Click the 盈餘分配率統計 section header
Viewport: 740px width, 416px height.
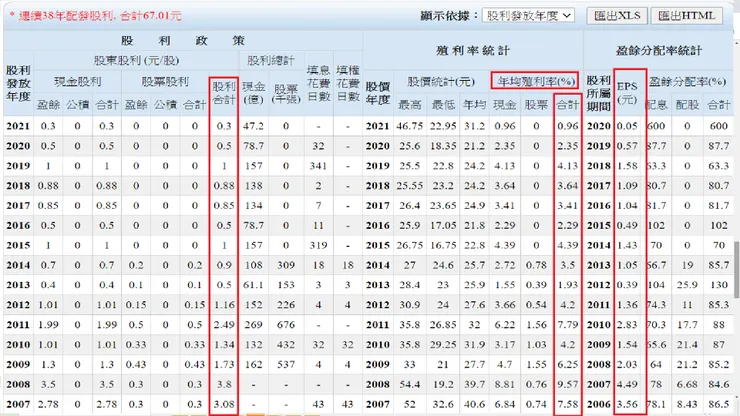659,51
